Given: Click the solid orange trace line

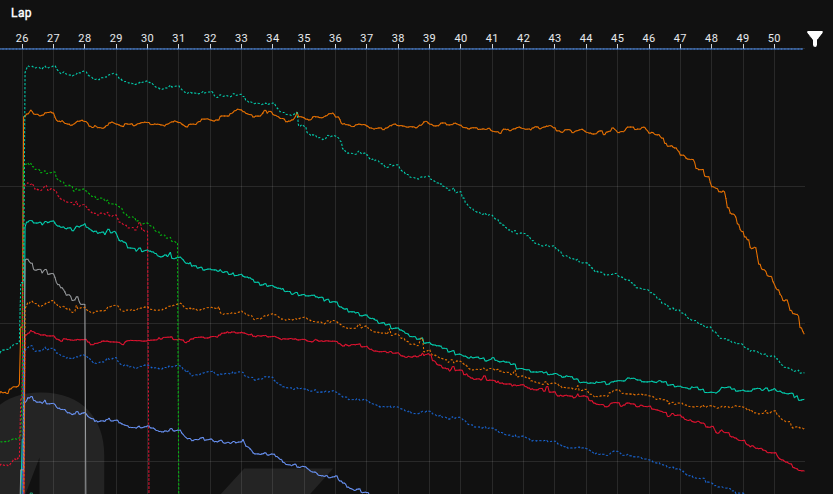Looking at the screenshot, I should click(x=500, y=128).
